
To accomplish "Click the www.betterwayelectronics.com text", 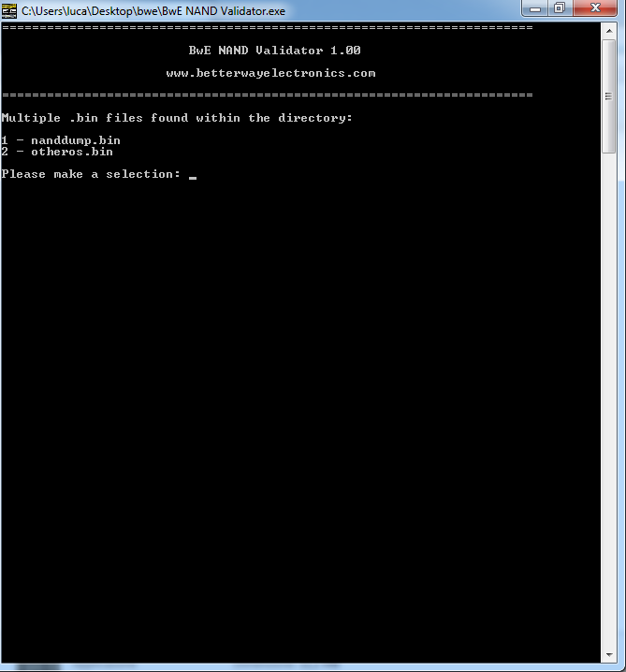I will (270, 73).
